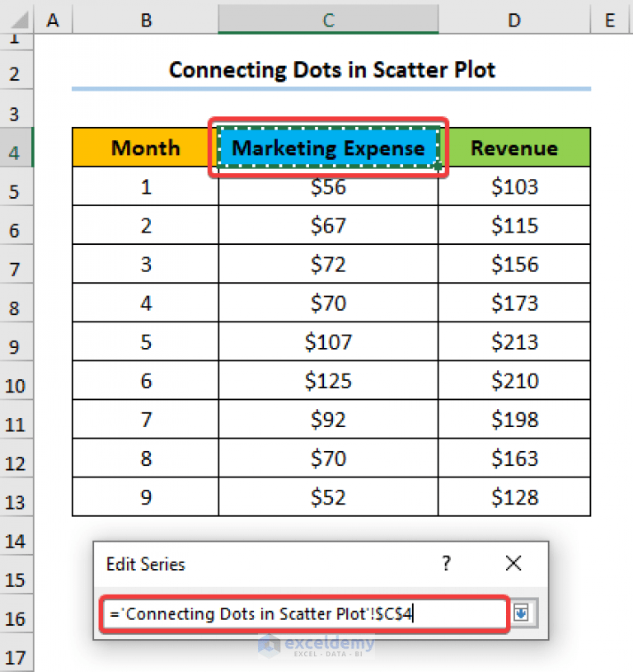The height and width of the screenshot is (672, 633).
Task: Select row 9 header
Action: 16,341
